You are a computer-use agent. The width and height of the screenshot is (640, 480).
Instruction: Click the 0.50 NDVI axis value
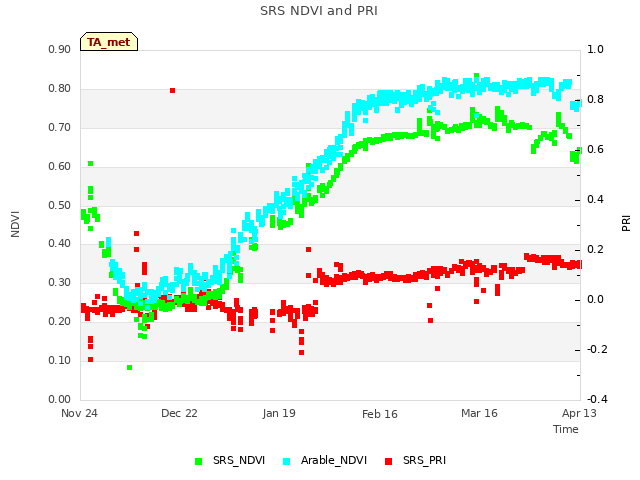click(x=60, y=205)
